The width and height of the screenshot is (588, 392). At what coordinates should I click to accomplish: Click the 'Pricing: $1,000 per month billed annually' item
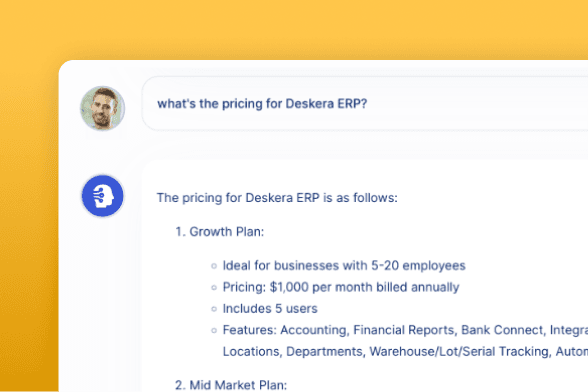pos(341,287)
